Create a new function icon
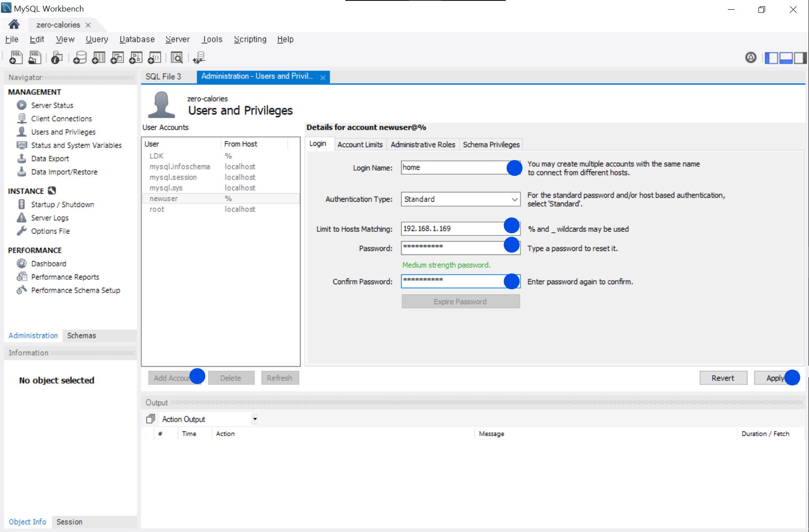Viewport: 809px width, 532px height. coord(154,57)
